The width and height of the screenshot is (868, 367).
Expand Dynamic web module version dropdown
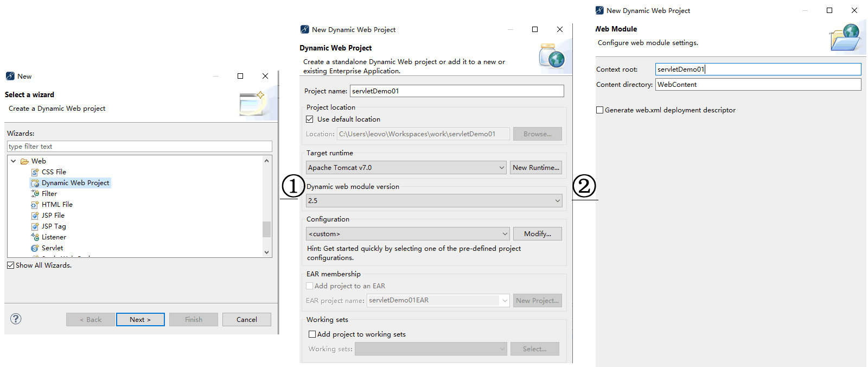[434, 201]
